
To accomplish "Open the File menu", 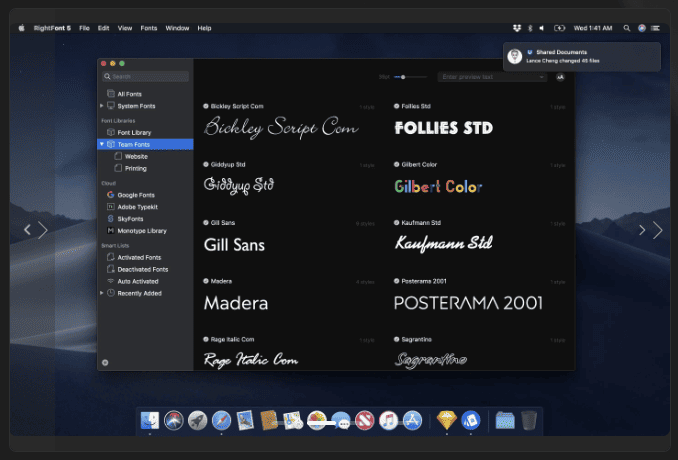I will (x=84, y=28).
